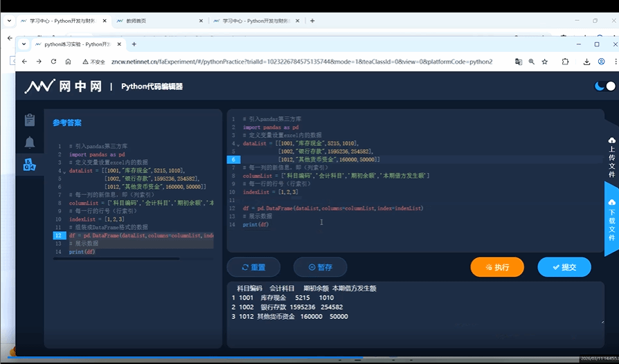
Task: Click the 上传文件 upload file side tab
Action: click(611, 156)
